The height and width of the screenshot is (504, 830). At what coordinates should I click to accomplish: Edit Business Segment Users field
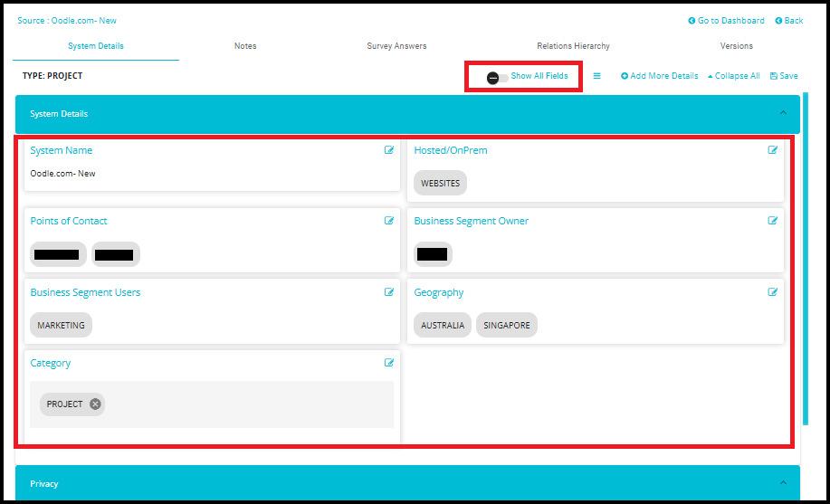pos(389,292)
